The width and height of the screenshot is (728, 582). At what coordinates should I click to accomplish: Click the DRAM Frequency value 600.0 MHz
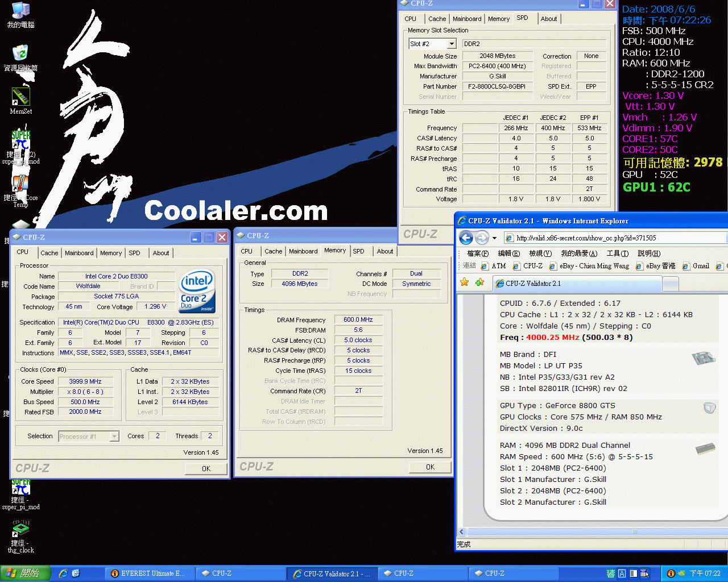(x=358, y=319)
